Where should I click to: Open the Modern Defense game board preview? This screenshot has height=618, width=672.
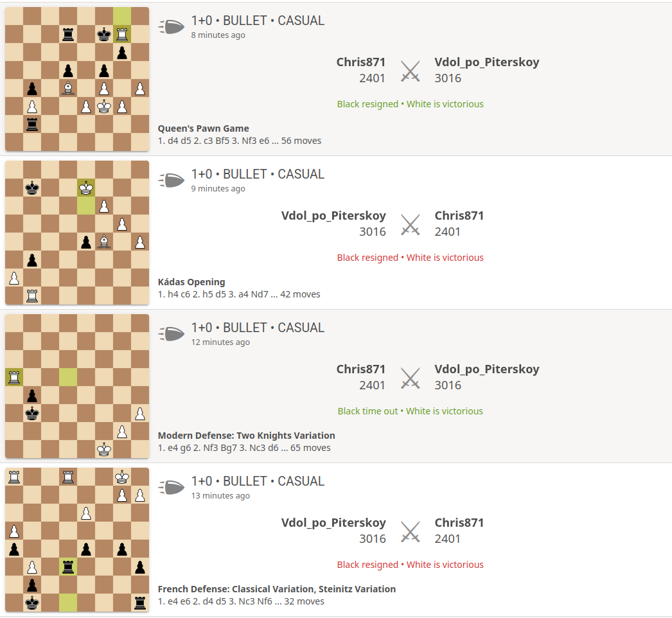(77, 385)
